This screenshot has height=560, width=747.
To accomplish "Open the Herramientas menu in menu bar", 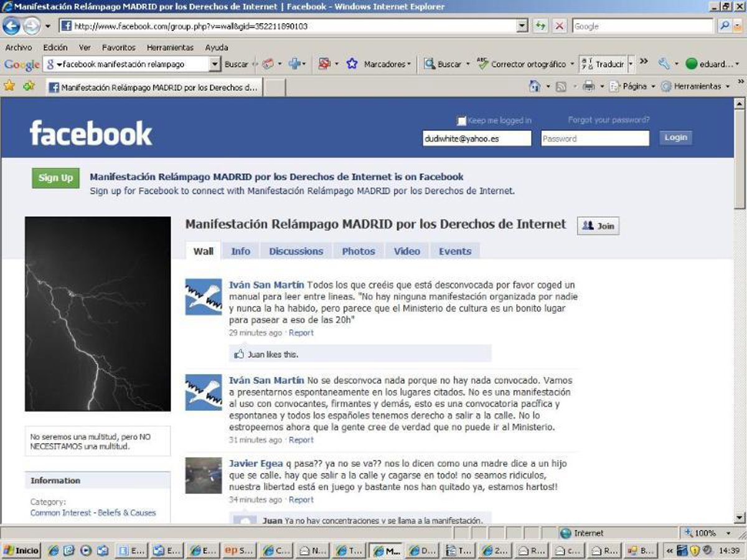I will coord(170,47).
